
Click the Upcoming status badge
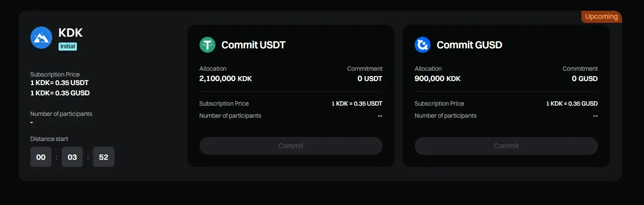pos(601,17)
